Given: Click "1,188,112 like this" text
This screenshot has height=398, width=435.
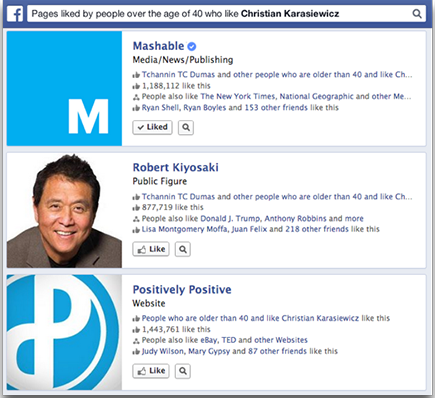Looking at the screenshot, I should pyautogui.click(x=176, y=86).
